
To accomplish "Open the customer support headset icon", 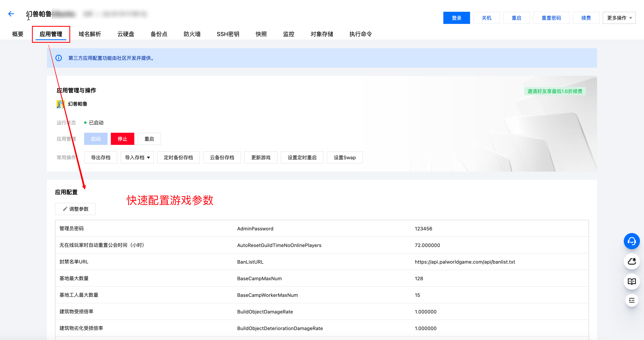I will [x=631, y=241].
